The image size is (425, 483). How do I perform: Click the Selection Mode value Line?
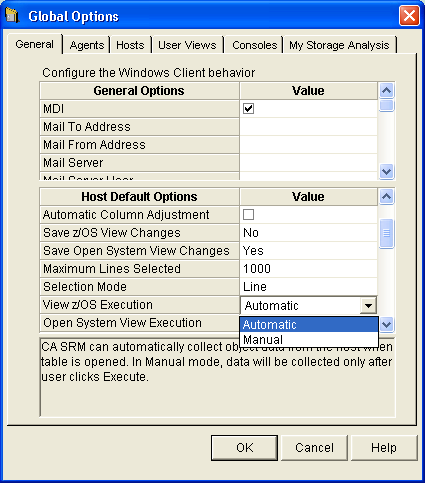coord(308,287)
